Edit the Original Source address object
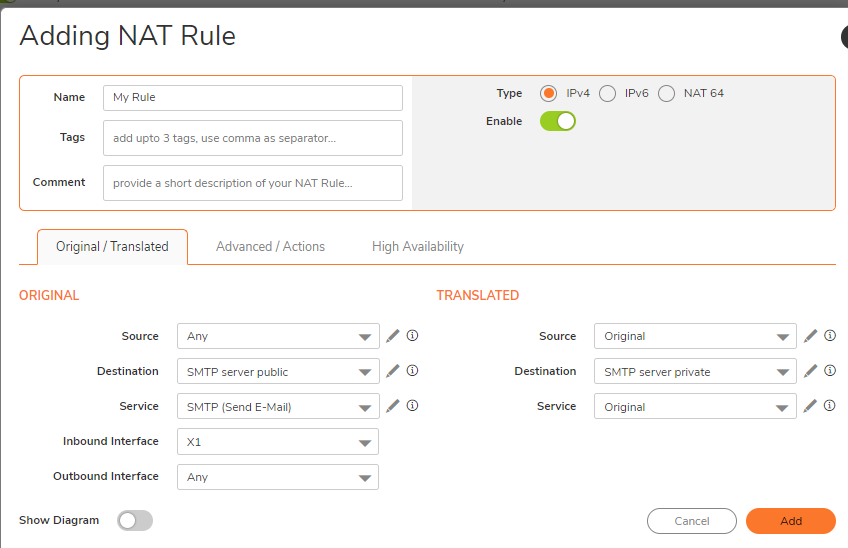848x548 pixels. click(x=393, y=336)
